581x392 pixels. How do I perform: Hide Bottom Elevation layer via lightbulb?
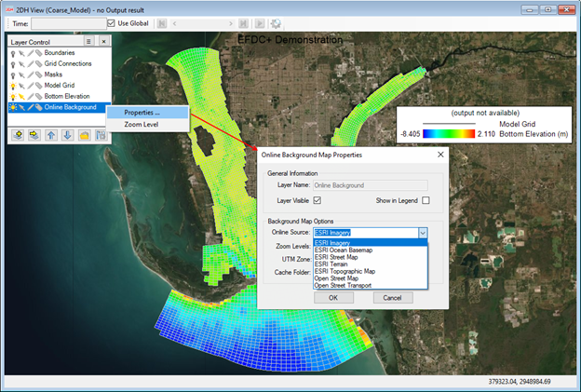(13, 96)
